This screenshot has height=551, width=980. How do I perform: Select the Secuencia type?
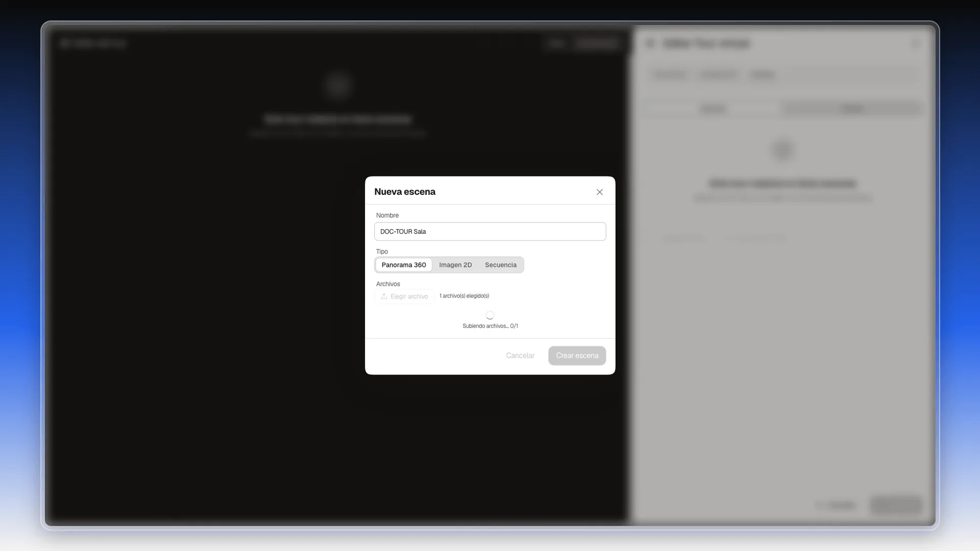click(x=501, y=265)
